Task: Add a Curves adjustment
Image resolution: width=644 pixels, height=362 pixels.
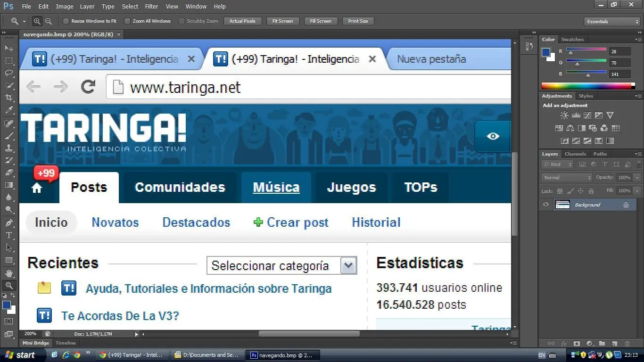Action: [x=587, y=115]
